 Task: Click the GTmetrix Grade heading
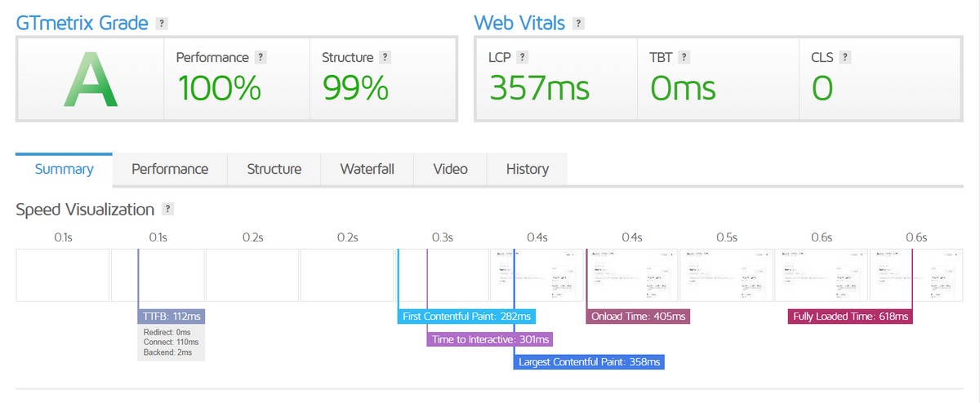pyautogui.click(x=82, y=23)
